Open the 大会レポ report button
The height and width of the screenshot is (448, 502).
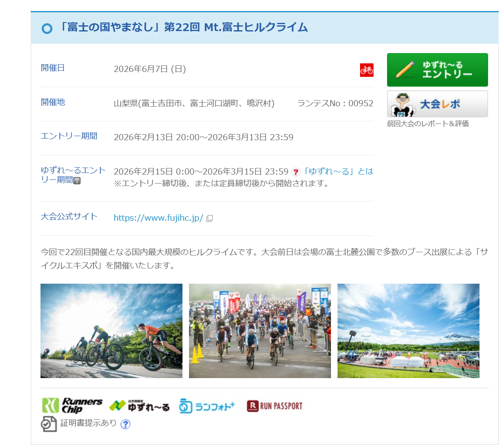point(437,104)
